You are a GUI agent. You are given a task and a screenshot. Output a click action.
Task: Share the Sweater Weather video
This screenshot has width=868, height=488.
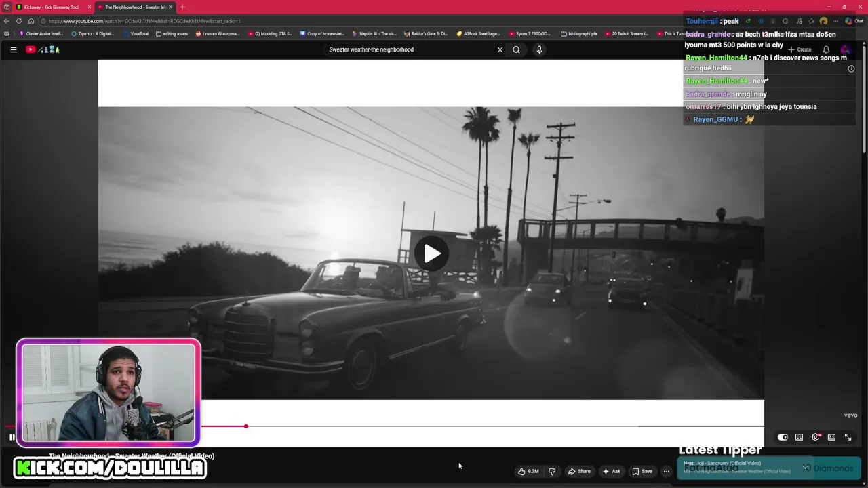pyautogui.click(x=579, y=471)
